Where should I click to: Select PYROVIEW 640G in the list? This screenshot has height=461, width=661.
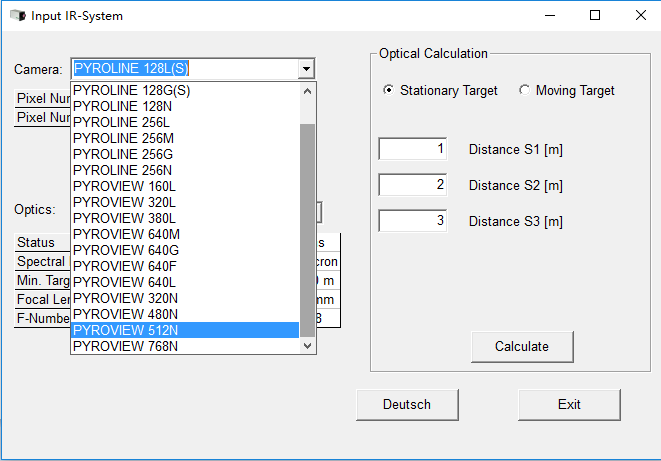(x=185, y=250)
